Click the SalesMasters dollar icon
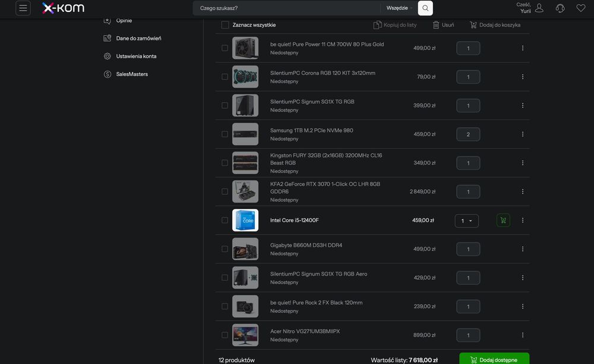 pyautogui.click(x=108, y=74)
